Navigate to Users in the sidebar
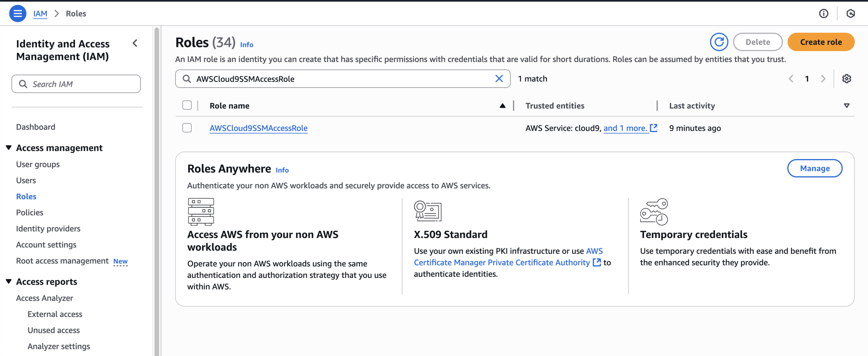This screenshot has height=356, width=868. (26, 180)
